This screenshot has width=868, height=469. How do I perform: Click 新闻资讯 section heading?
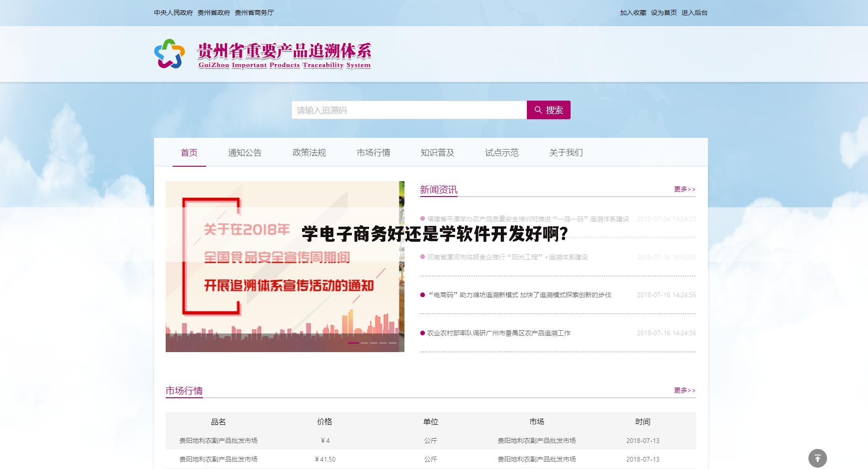click(x=438, y=190)
